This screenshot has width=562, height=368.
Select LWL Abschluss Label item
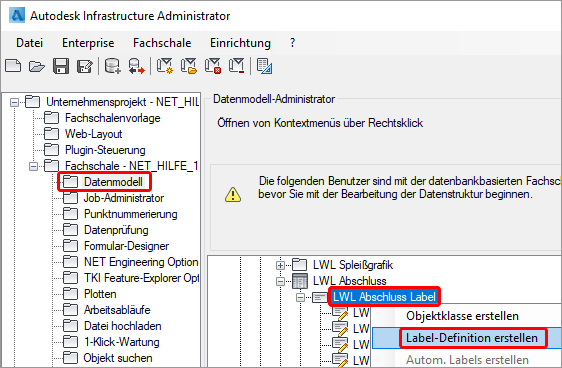pos(384,297)
